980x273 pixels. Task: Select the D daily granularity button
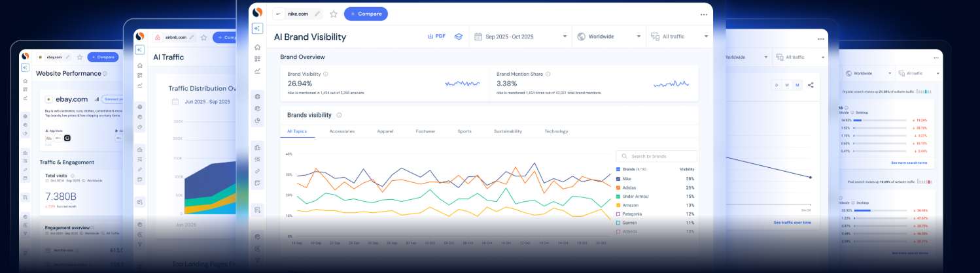click(x=777, y=85)
